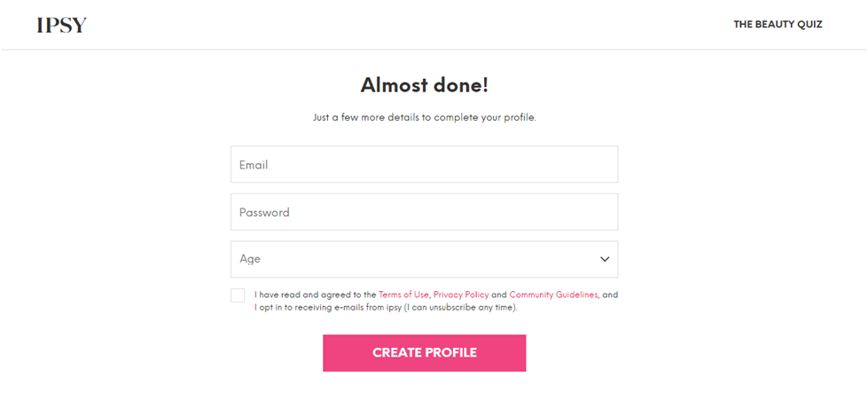Focus the Email input field
Screen dimensions: 868x393
point(424,164)
